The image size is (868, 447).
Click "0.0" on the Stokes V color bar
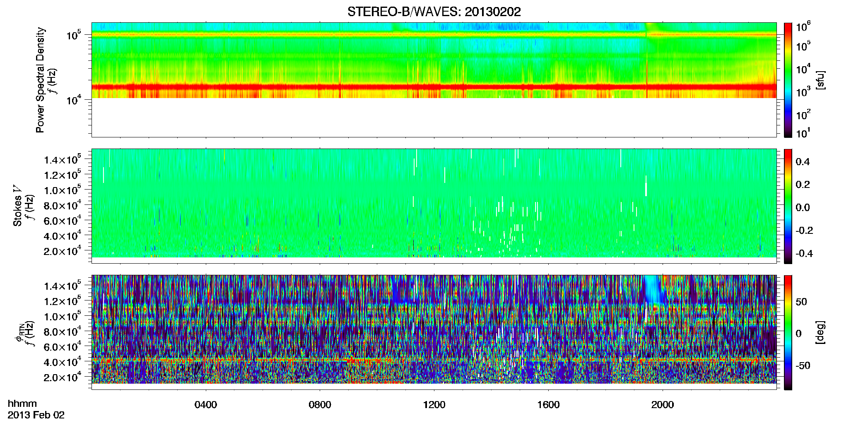click(803, 208)
